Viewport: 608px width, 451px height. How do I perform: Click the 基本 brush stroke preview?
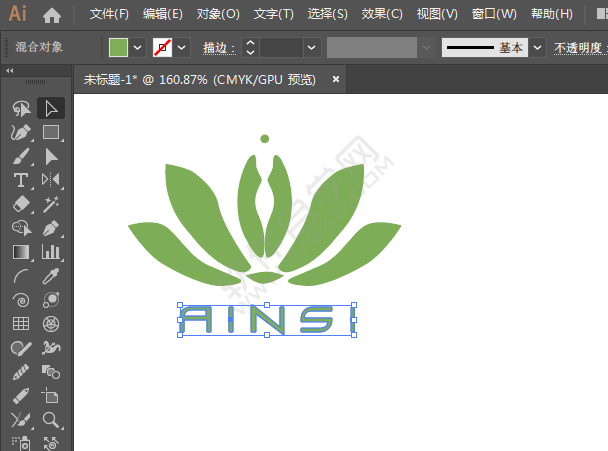[x=485, y=48]
